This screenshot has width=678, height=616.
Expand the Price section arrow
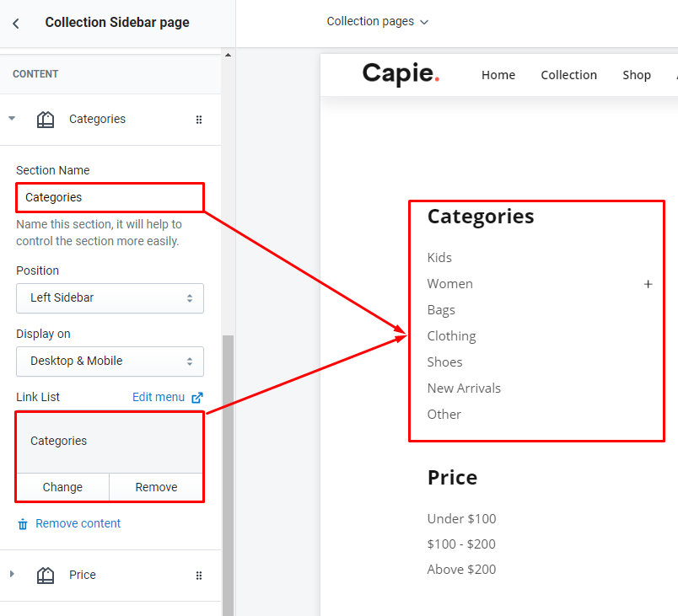12,575
